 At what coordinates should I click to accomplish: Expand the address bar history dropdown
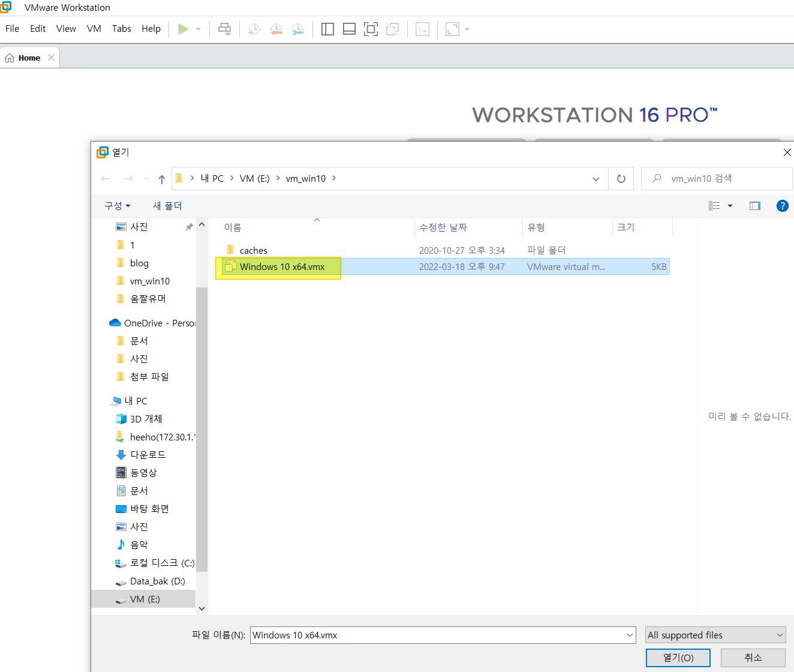pos(596,179)
